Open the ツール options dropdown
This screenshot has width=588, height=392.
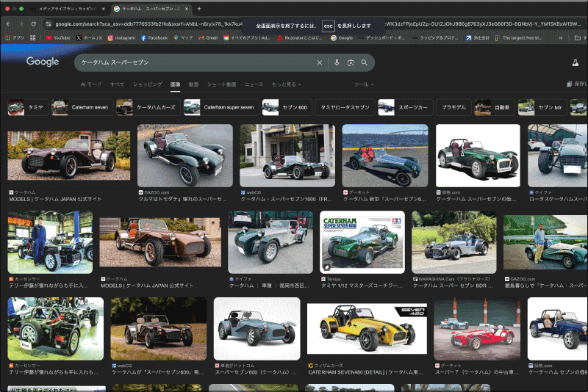pyautogui.click(x=363, y=84)
